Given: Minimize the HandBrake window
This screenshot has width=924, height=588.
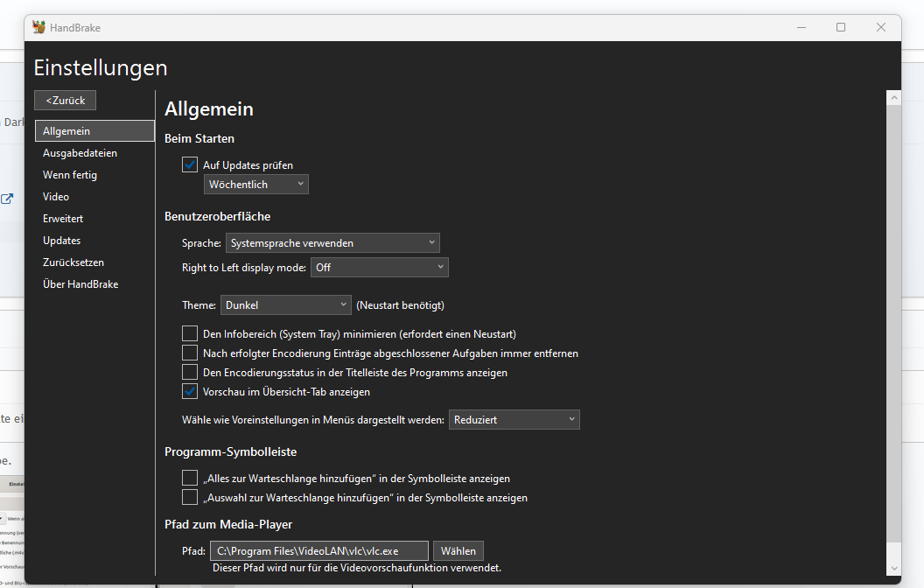Looking at the screenshot, I should pos(801,27).
